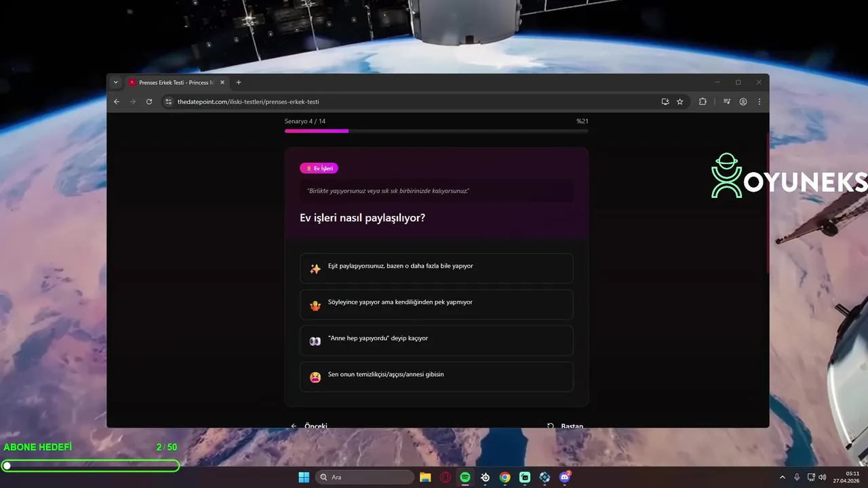Click the '%21' progress percentage
Image resolution: width=868 pixels, height=488 pixels.
click(x=582, y=121)
